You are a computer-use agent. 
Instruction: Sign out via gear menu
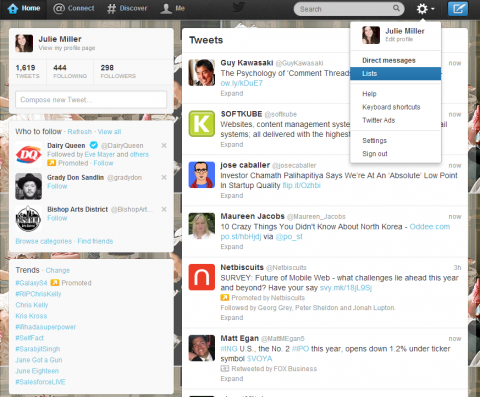click(375, 154)
